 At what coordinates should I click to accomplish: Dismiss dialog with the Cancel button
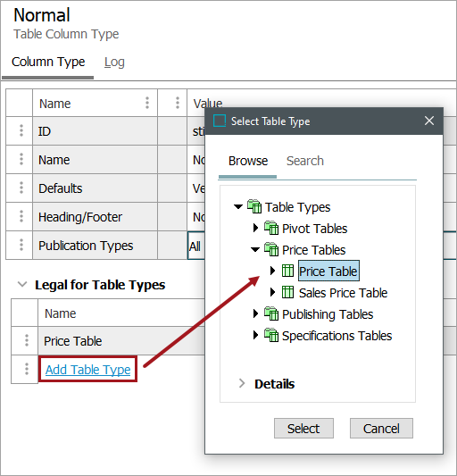(381, 429)
